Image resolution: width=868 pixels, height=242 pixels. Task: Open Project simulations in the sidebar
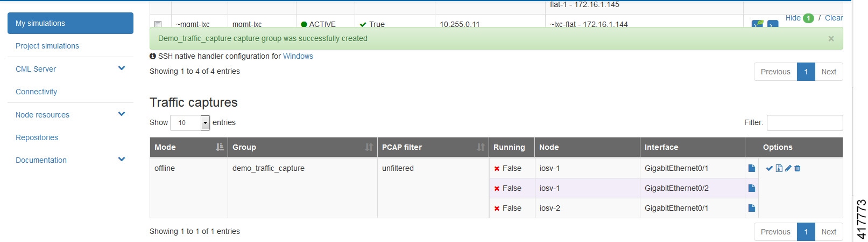47,46
